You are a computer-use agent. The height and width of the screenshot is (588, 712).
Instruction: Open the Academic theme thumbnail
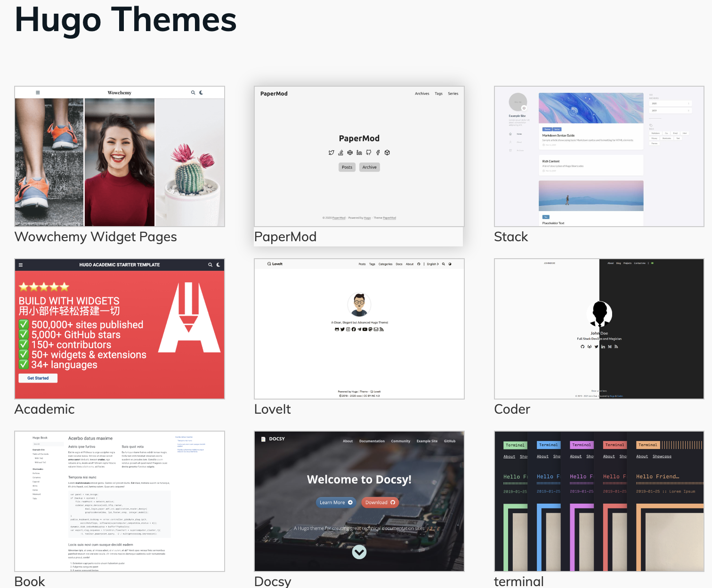[x=120, y=329]
